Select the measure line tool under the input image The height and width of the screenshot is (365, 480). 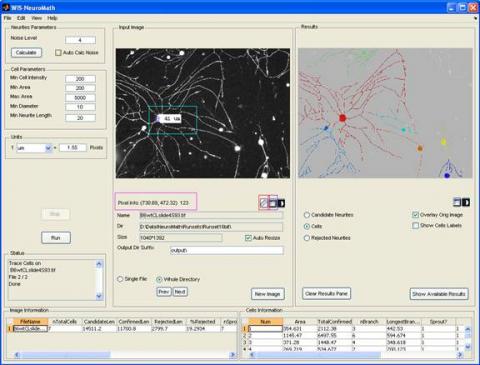pyautogui.click(x=264, y=203)
